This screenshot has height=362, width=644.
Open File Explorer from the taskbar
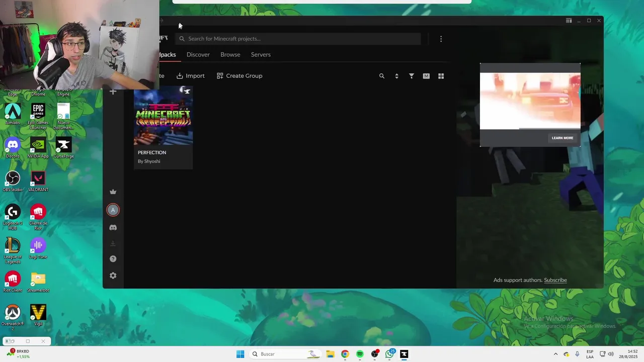tap(330, 354)
